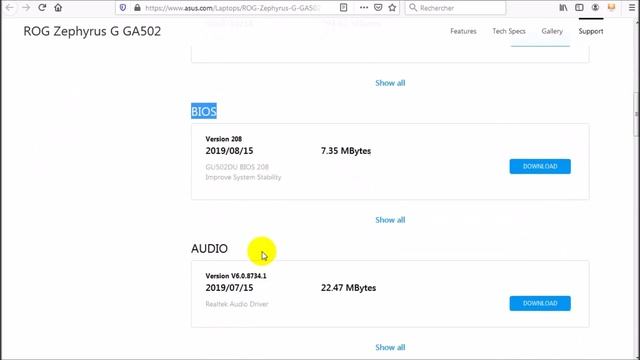The width and height of the screenshot is (640, 360).
Task: Click the GU502DU BIOS 208 description
Action: pyautogui.click(x=237, y=167)
